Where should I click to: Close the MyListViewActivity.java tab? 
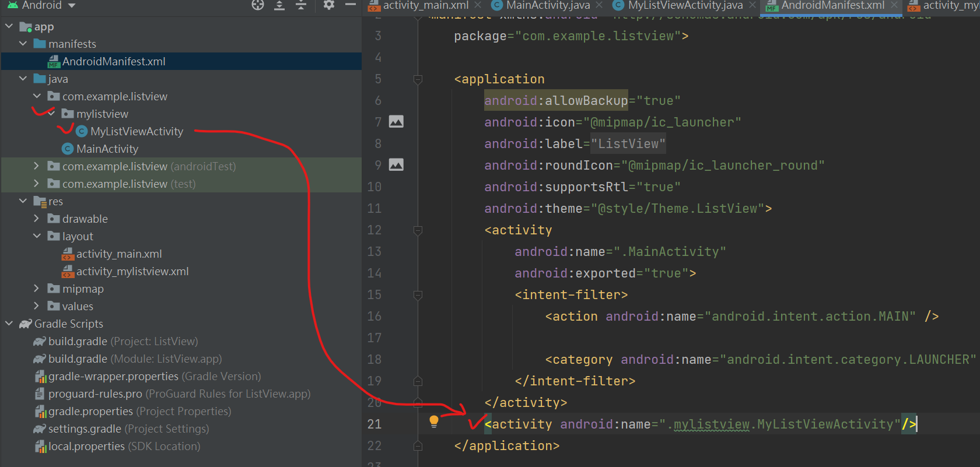(752, 5)
